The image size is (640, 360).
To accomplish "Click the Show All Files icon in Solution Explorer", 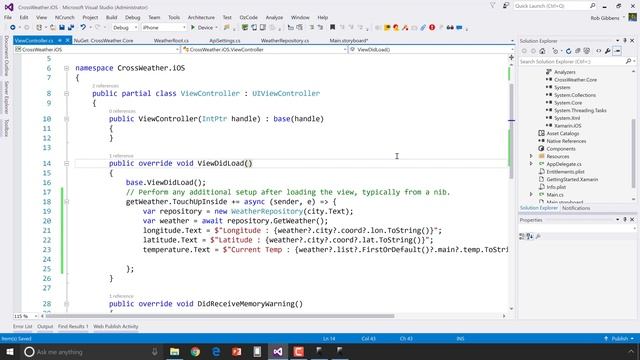I will 587,51.
